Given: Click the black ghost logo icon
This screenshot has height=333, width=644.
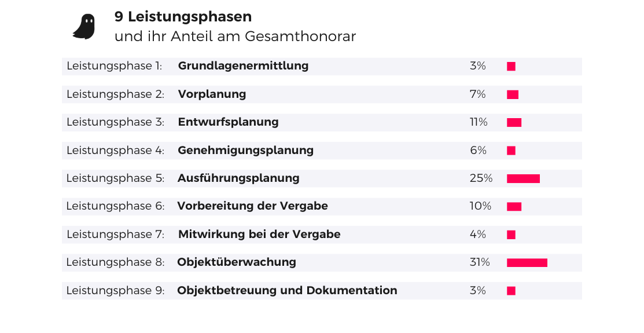Looking at the screenshot, I should click(83, 27).
